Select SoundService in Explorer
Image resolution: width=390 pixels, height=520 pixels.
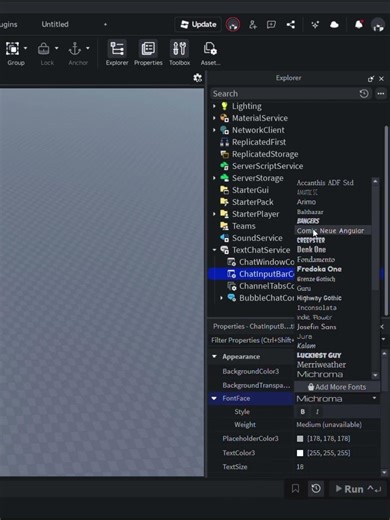[x=257, y=238]
